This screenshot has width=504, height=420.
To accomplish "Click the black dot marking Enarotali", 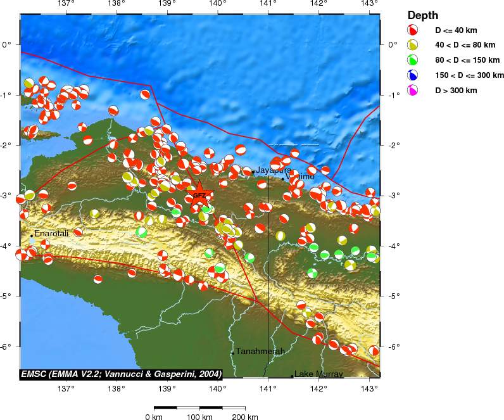I will (x=32, y=236).
